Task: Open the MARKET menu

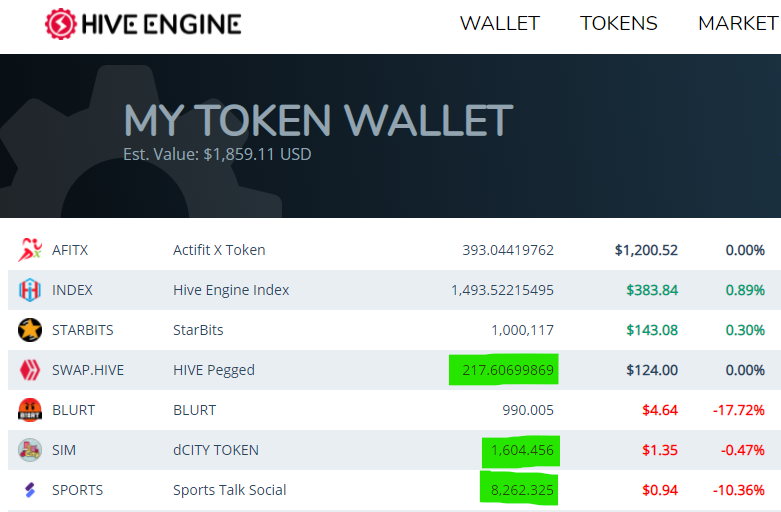Action: [738, 23]
